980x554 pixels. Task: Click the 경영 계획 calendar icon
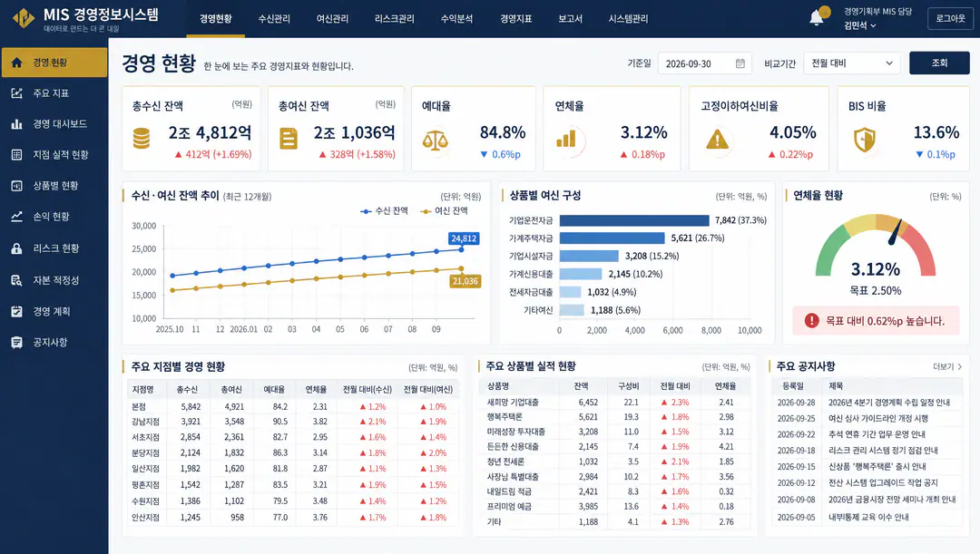coord(17,311)
